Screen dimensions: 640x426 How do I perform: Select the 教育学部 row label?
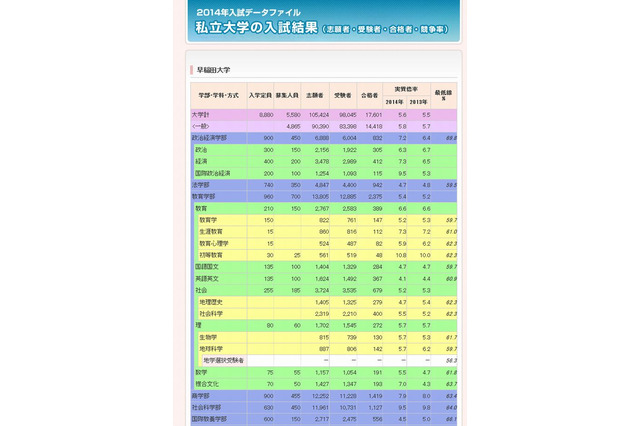tap(203, 197)
